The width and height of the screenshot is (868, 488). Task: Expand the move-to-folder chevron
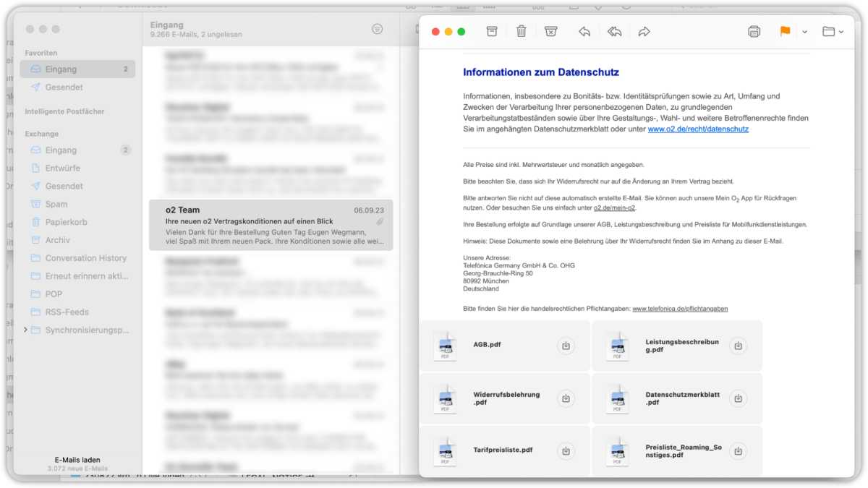(x=841, y=32)
